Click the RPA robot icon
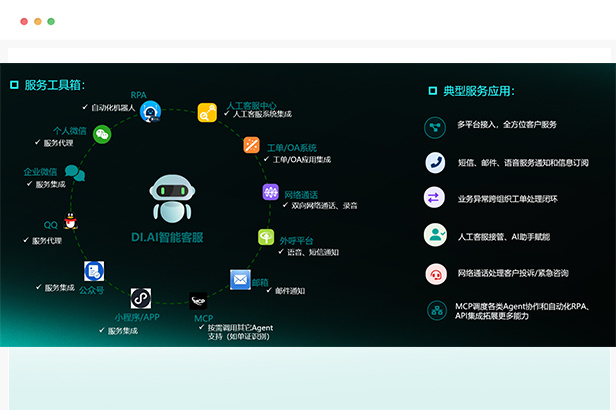 [x=150, y=112]
